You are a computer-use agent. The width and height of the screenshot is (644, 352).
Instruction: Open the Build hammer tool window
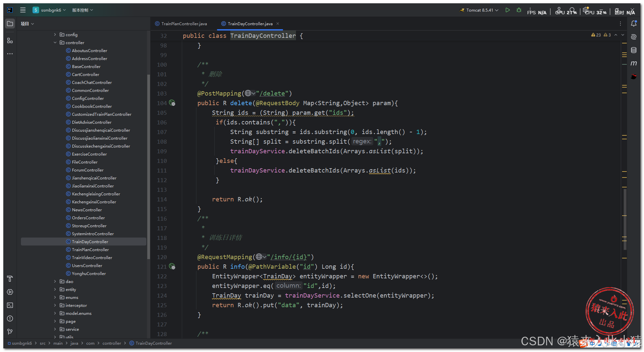pos(10,279)
